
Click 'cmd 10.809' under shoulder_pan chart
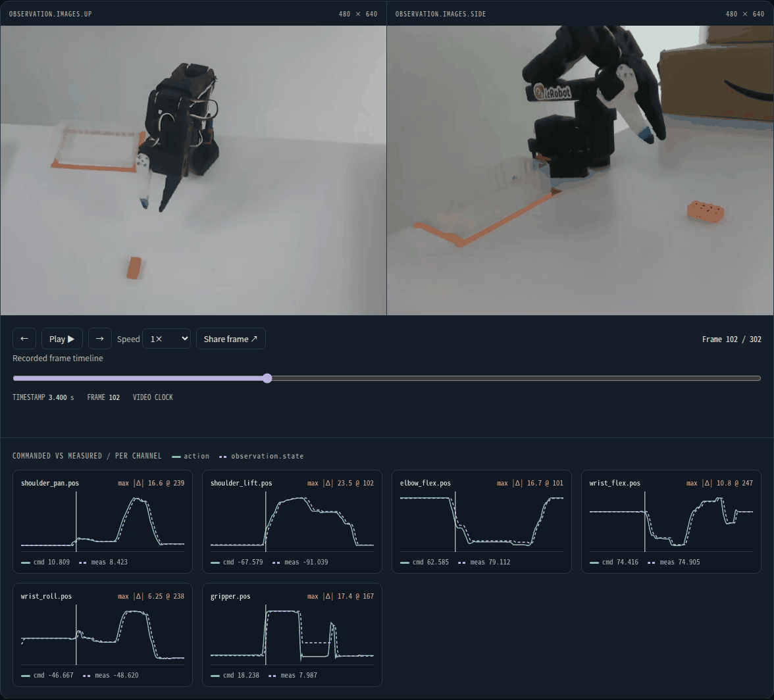(45, 562)
